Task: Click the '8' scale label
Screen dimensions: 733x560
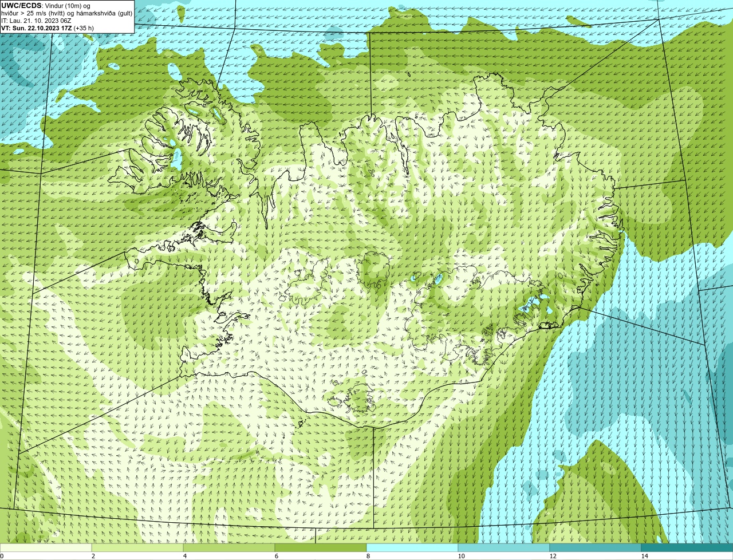Action: click(368, 556)
